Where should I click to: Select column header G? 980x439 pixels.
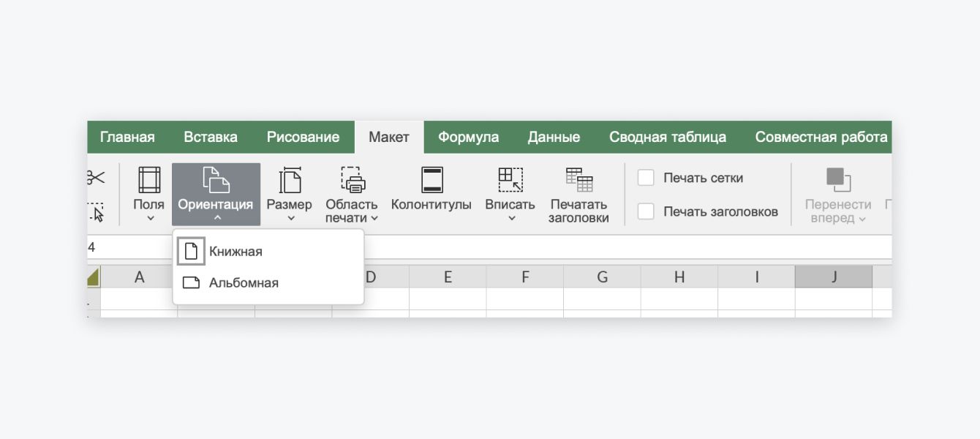602,277
